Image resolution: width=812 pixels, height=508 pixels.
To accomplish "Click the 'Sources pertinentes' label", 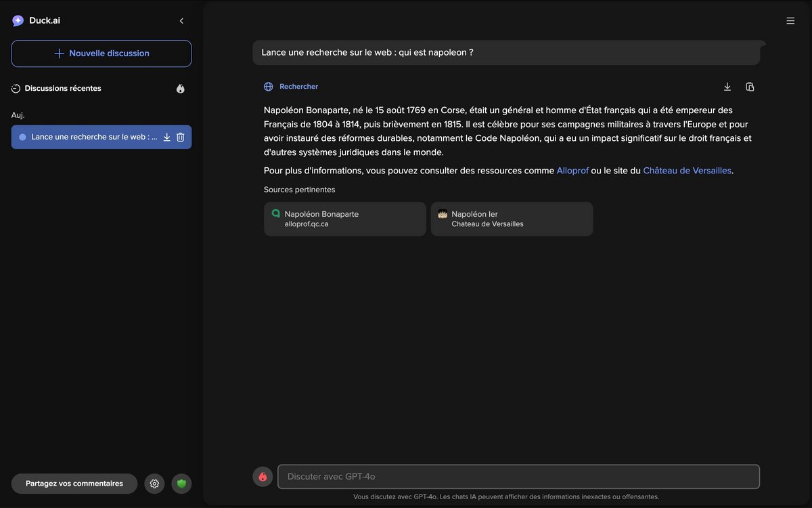I will pos(299,190).
